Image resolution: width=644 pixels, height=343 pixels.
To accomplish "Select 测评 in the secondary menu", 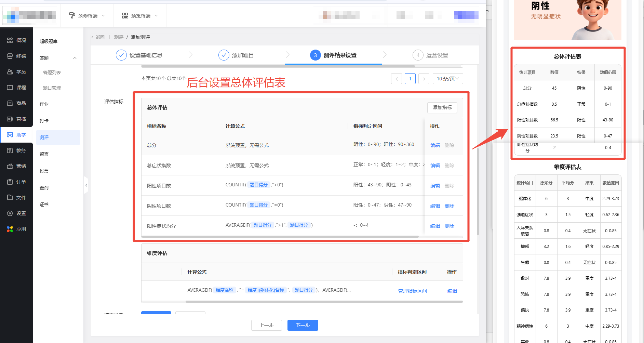I will (x=44, y=137).
